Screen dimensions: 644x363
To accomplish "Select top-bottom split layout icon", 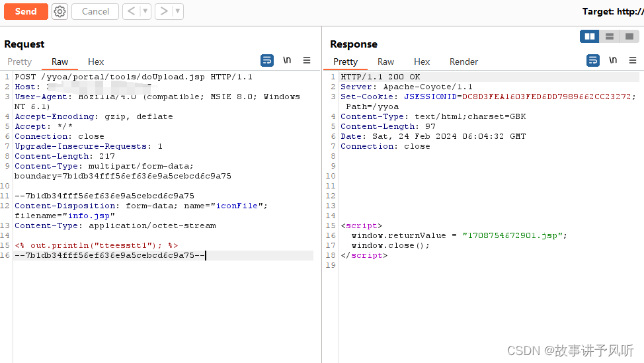I will [x=610, y=36].
